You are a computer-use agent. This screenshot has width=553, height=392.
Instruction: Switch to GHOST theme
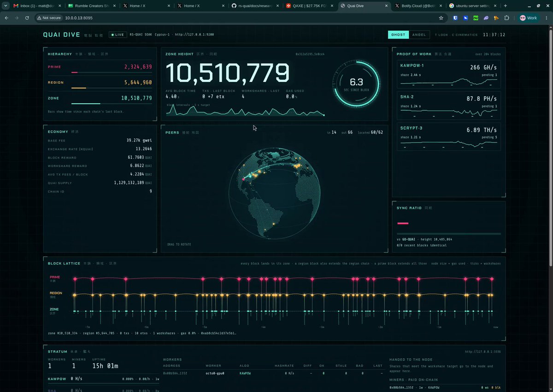(399, 35)
